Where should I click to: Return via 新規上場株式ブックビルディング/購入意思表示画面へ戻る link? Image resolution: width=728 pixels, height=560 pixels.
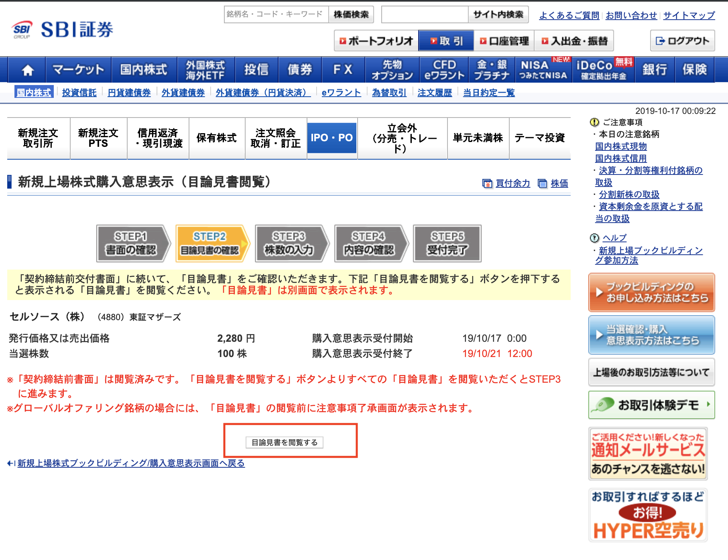131,463
